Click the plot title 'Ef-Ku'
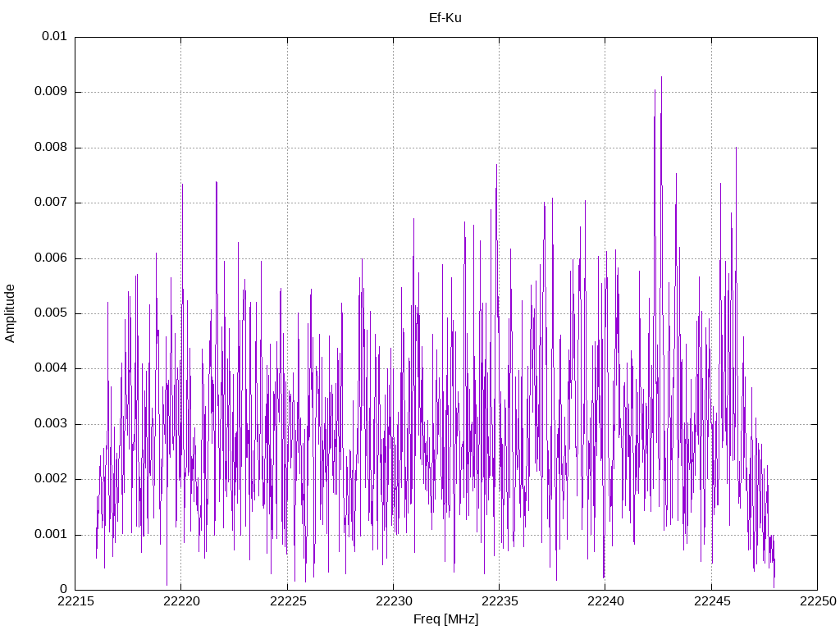The height and width of the screenshot is (630, 840). [x=445, y=18]
